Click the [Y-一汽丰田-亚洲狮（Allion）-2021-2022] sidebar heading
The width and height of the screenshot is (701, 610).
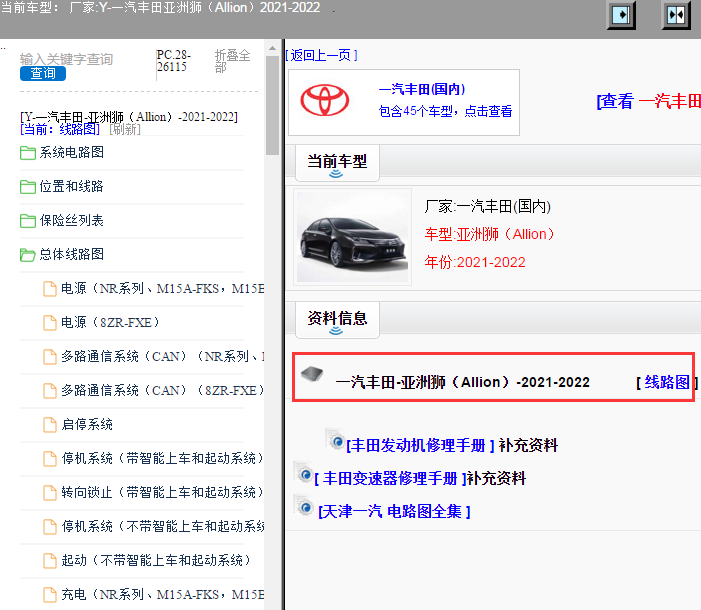click(x=129, y=117)
